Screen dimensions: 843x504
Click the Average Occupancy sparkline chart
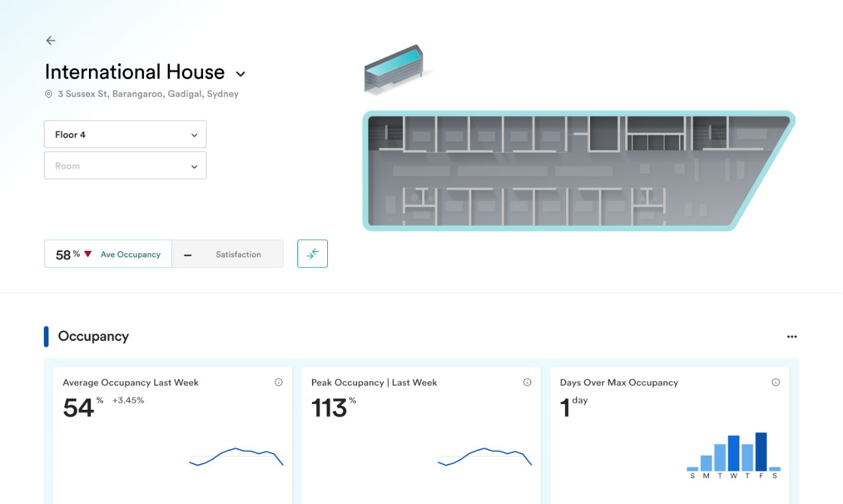(x=236, y=457)
